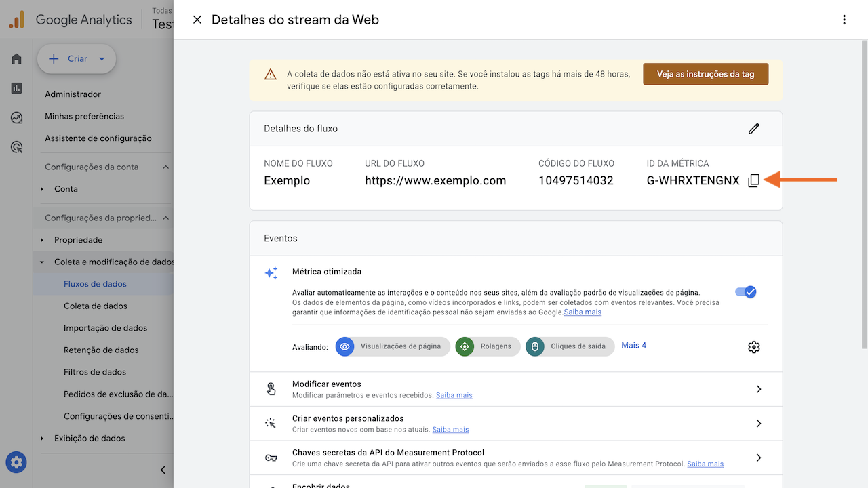The image size is (868, 488).
Task: Open the Métrica otimizada settings gear
Action: 753,346
